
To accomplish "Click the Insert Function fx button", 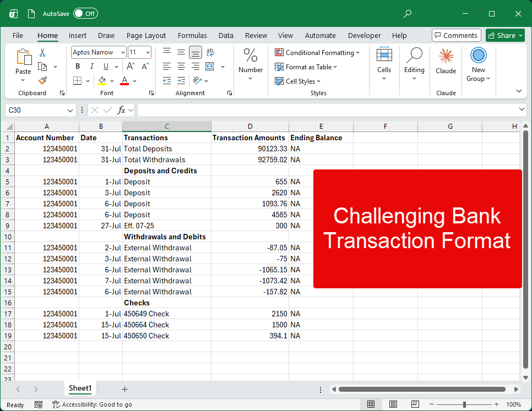I will (x=121, y=110).
